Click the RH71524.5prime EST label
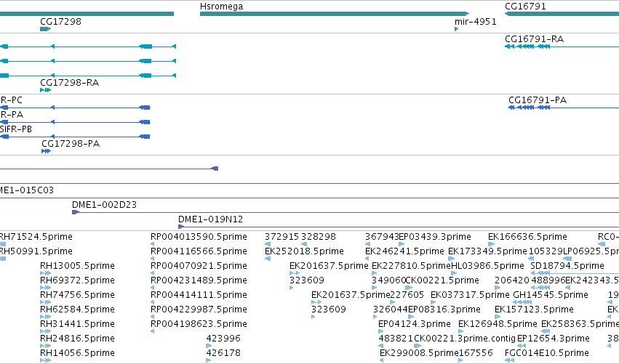 tap(36, 237)
